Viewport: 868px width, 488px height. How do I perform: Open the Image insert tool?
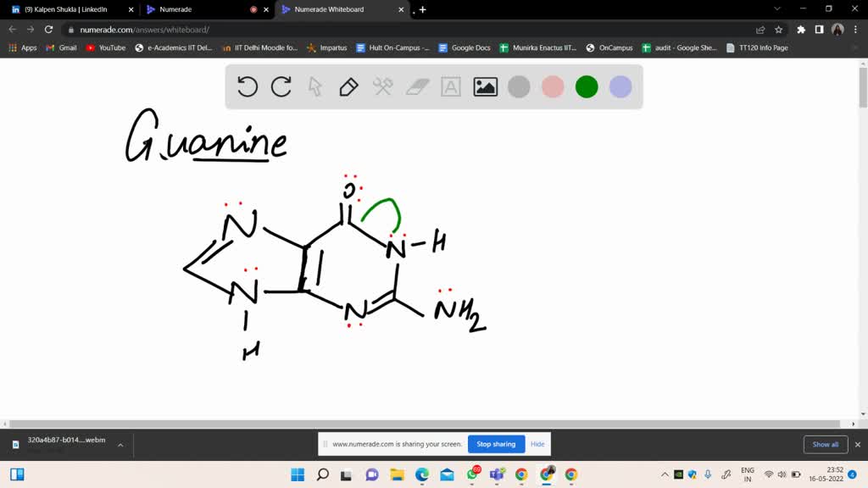[x=484, y=86]
